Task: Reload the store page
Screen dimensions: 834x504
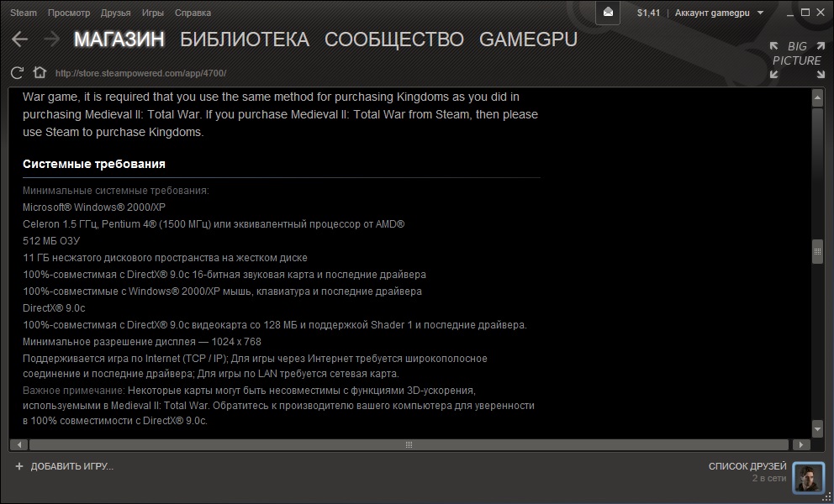Action: point(17,72)
